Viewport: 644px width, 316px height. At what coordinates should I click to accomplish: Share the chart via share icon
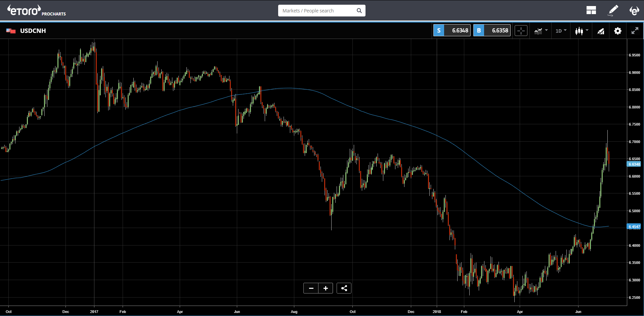(x=344, y=288)
